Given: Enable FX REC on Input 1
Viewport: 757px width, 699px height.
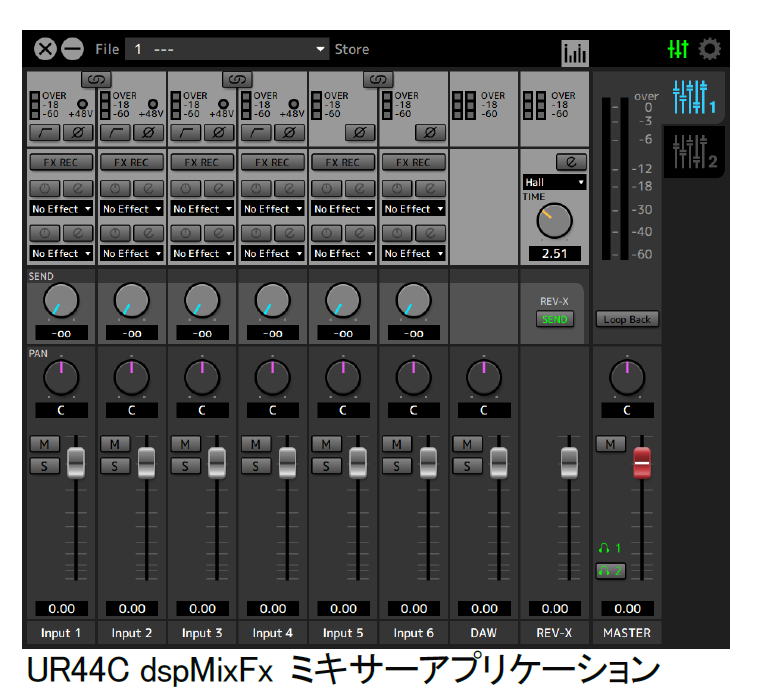Looking at the screenshot, I should point(61,162).
